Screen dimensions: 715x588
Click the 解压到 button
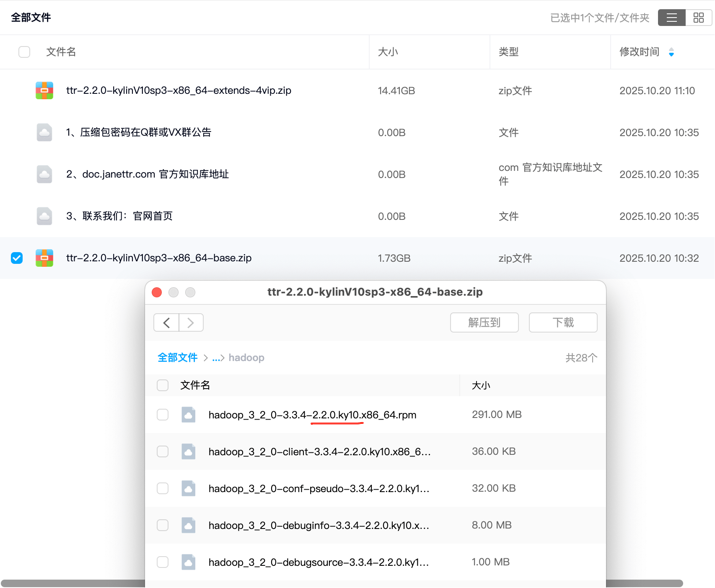[484, 322]
